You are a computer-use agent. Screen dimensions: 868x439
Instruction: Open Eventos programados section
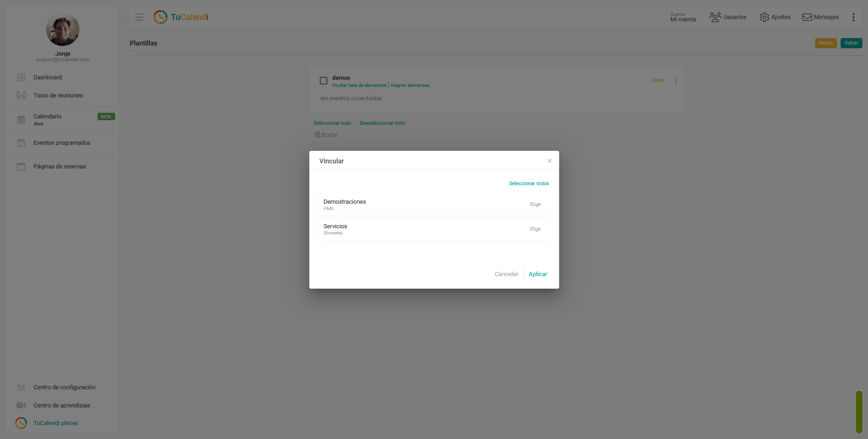pos(62,143)
